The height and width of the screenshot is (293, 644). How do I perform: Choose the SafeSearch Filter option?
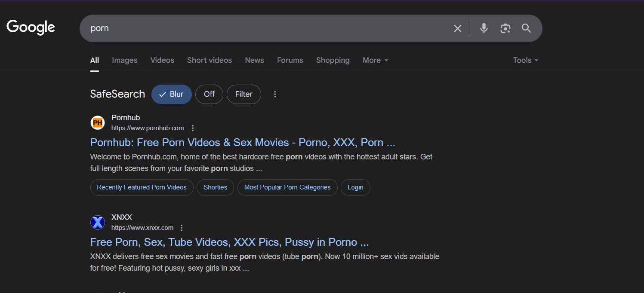(244, 94)
